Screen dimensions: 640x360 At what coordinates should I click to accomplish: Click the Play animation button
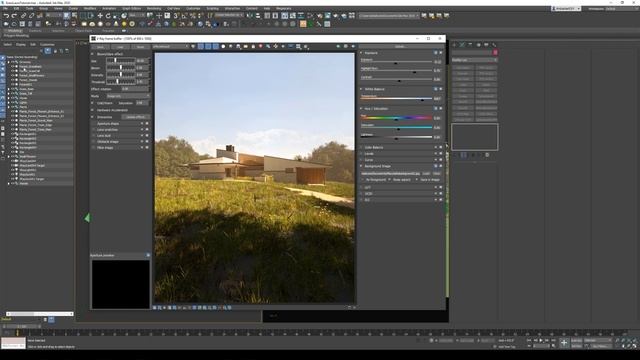click(541, 340)
